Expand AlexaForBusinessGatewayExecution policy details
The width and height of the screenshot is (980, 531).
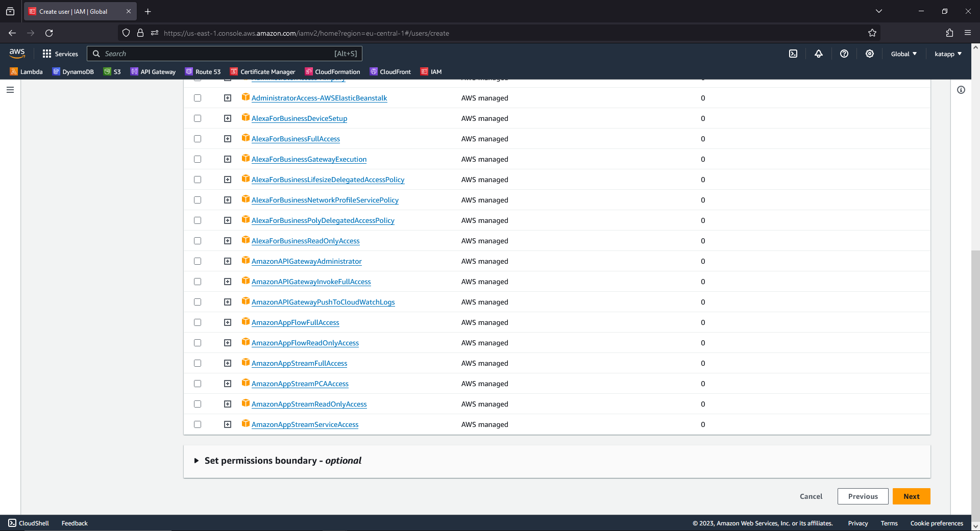[x=228, y=159]
